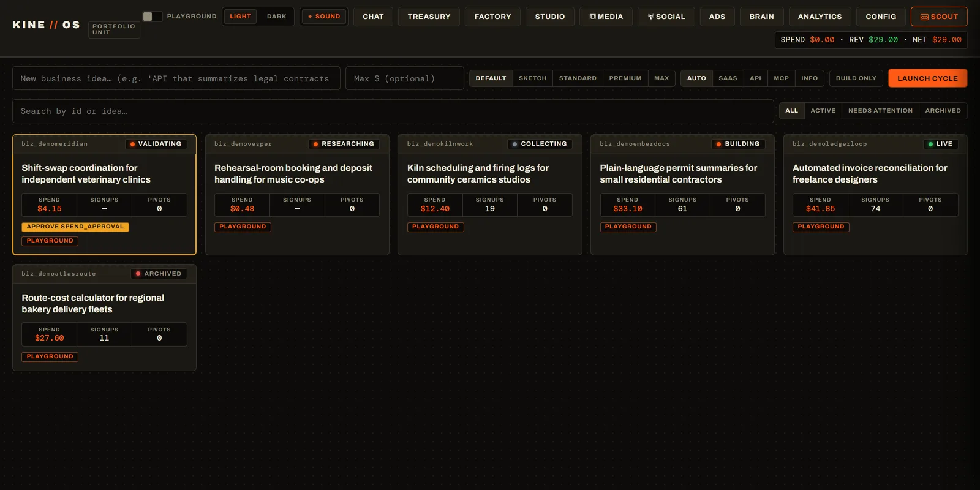Screen dimensions: 980x490
Task: Toggle Build Only option
Action: (x=856, y=78)
